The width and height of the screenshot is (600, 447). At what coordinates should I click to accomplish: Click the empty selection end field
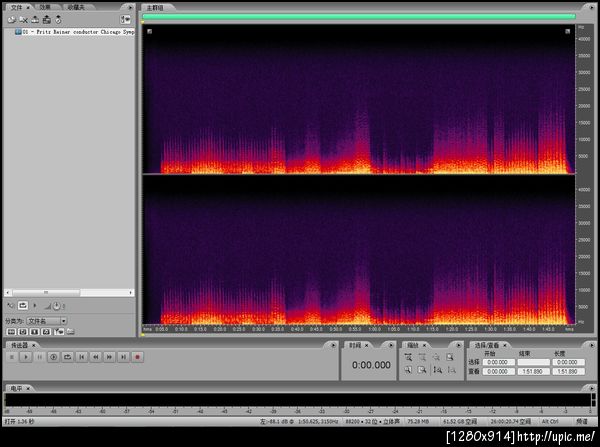pyautogui.click(x=533, y=362)
